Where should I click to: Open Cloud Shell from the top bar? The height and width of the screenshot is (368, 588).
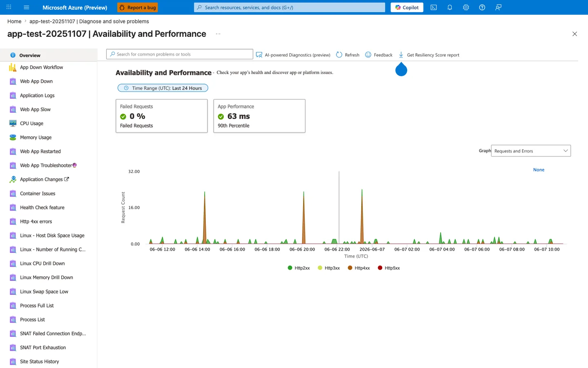pyautogui.click(x=434, y=7)
